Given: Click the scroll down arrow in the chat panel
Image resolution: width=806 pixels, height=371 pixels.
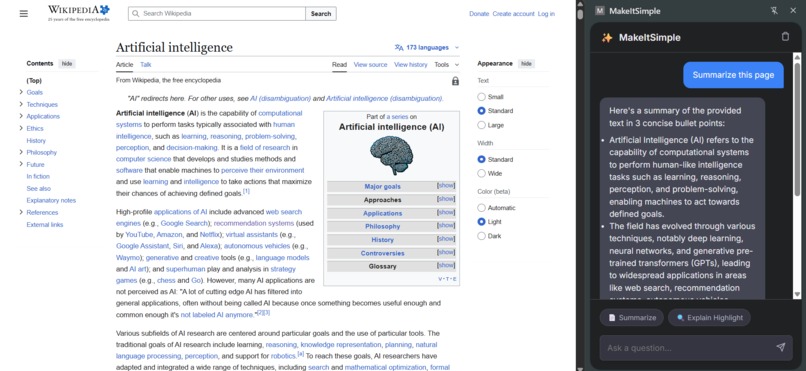Looking at the screenshot, I should (x=797, y=294).
